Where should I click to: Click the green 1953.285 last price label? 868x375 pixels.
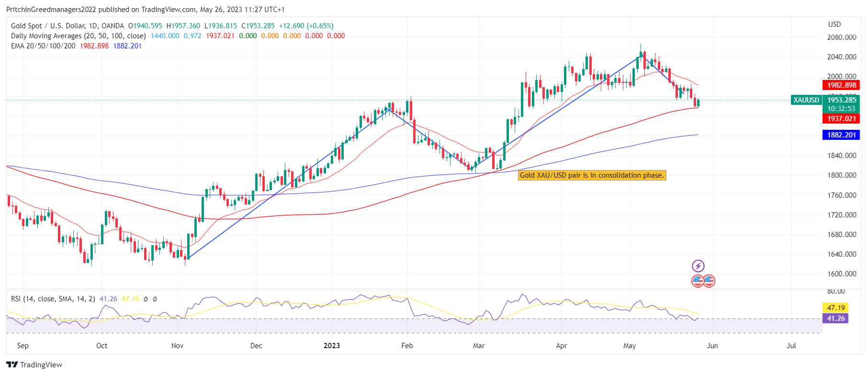coord(841,100)
